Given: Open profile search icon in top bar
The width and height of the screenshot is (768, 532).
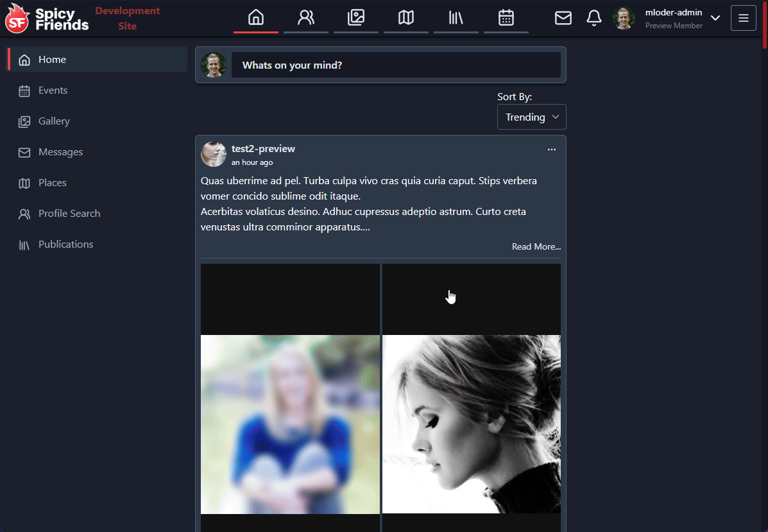Looking at the screenshot, I should pos(306,17).
